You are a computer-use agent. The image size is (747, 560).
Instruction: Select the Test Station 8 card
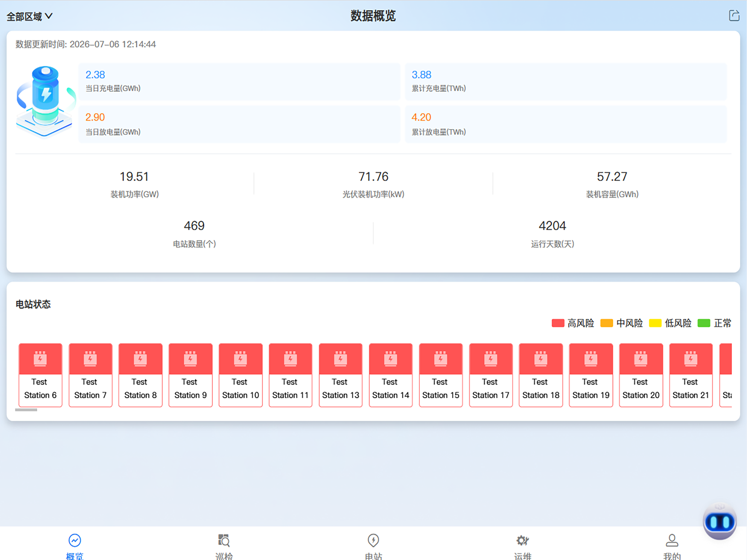141,375
